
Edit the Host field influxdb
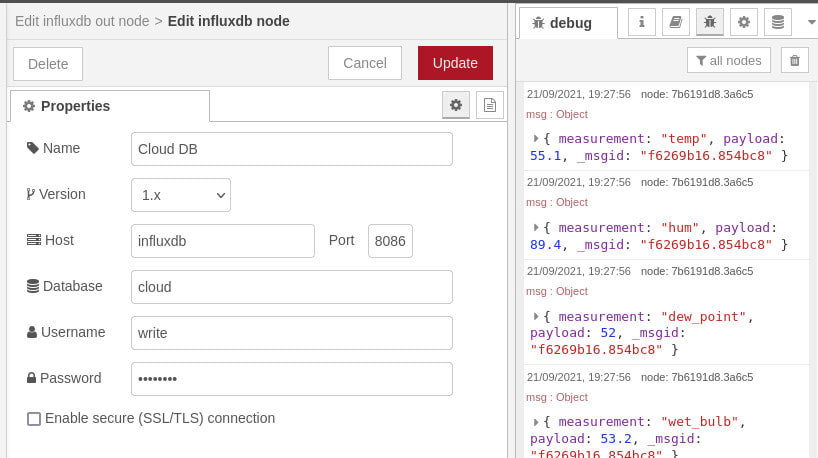click(x=223, y=241)
